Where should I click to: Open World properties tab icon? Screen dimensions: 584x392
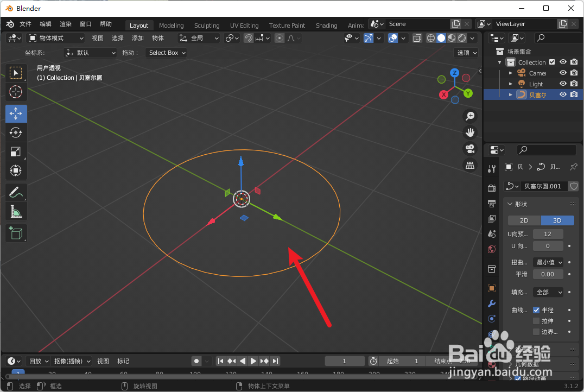(492, 249)
